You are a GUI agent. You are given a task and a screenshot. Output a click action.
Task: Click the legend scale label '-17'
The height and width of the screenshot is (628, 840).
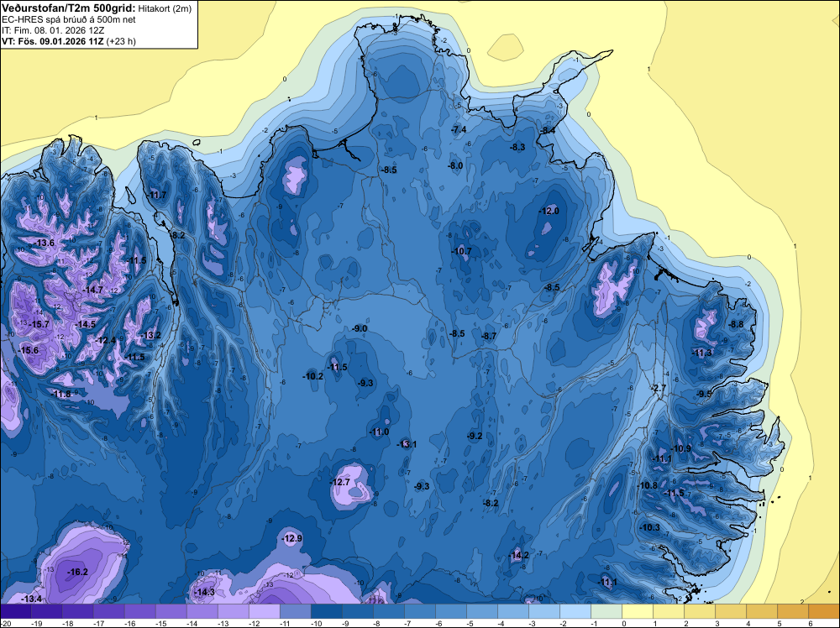(x=98, y=623)
